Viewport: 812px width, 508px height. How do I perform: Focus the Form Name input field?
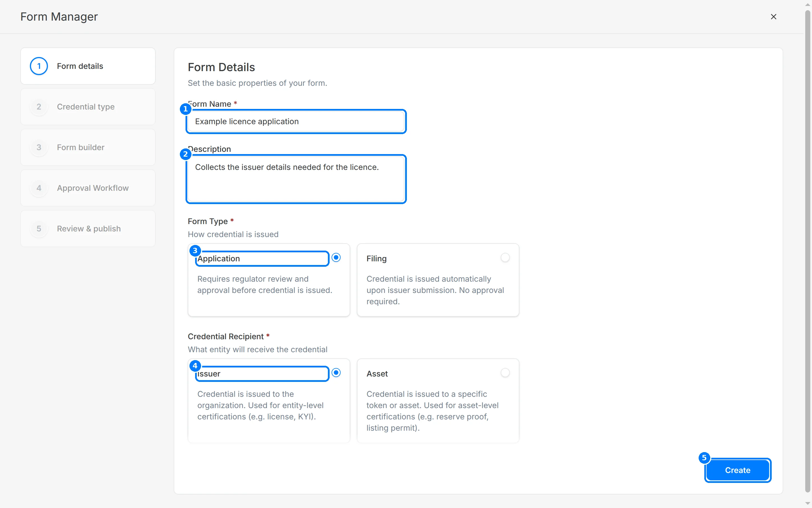[296, 121]
